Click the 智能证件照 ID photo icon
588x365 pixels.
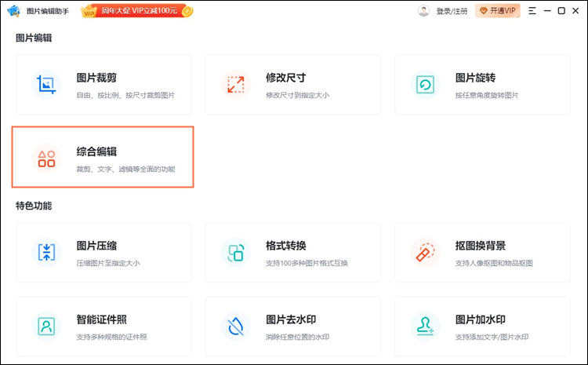coord(46,326)
